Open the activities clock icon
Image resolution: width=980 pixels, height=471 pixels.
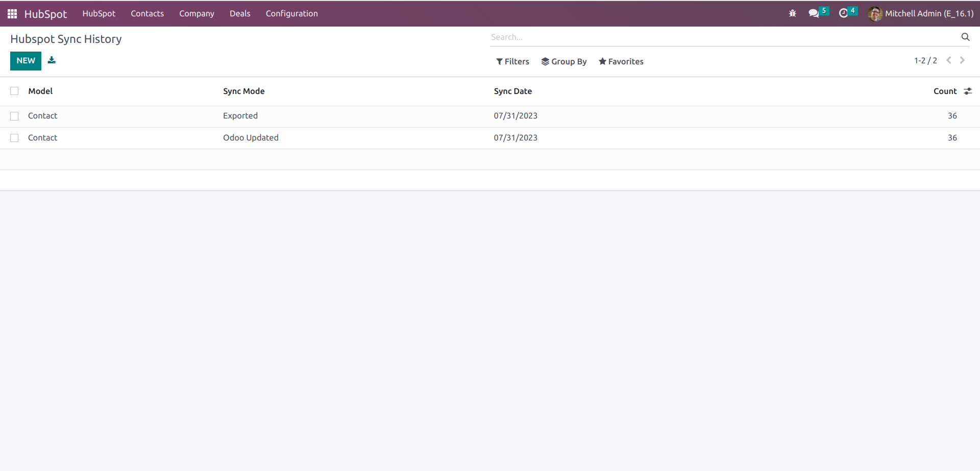tap(843, 13)
